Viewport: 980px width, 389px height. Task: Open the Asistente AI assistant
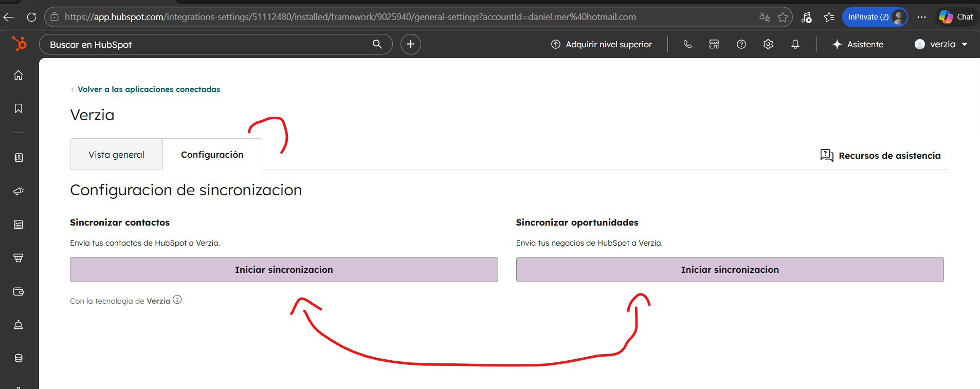point(858,44)
